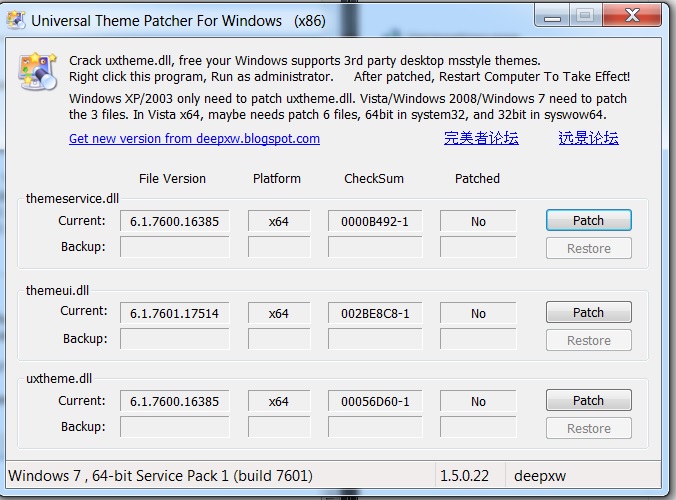Click the File Version column header

click(x=172, y=178)
